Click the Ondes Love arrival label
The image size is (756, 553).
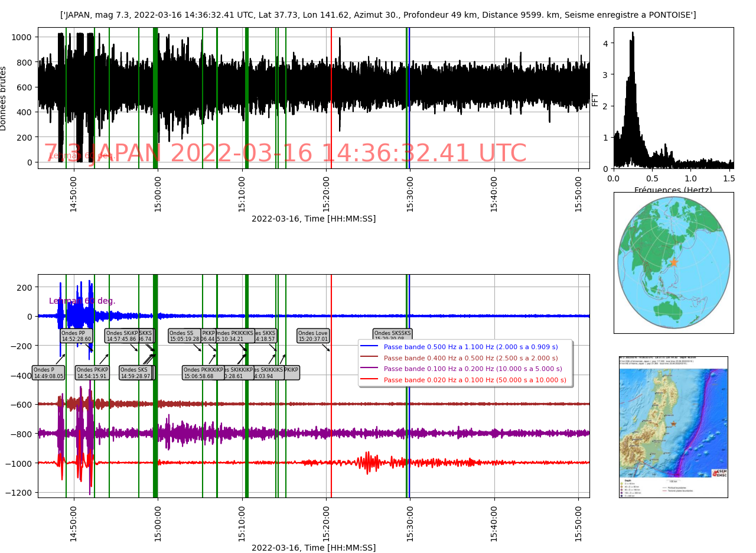tap(313, 336)
